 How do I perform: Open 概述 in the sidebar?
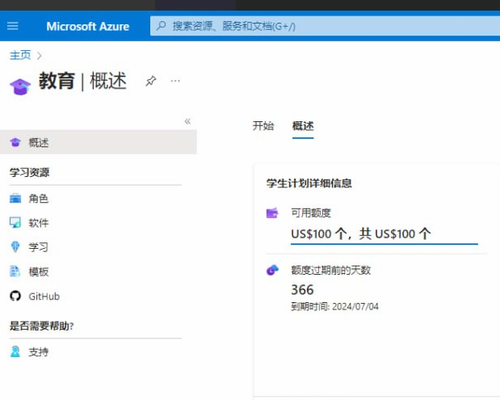coord(98,142)
